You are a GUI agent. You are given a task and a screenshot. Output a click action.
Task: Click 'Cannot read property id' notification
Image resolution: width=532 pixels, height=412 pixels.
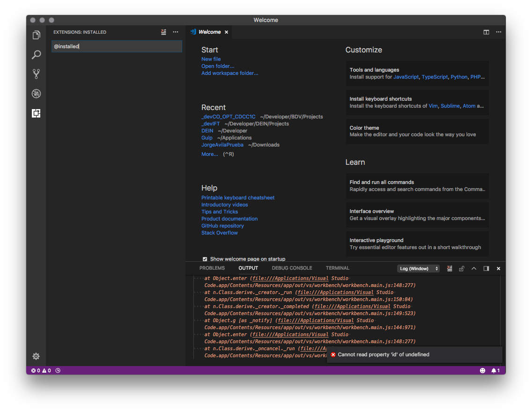point(414,355)
